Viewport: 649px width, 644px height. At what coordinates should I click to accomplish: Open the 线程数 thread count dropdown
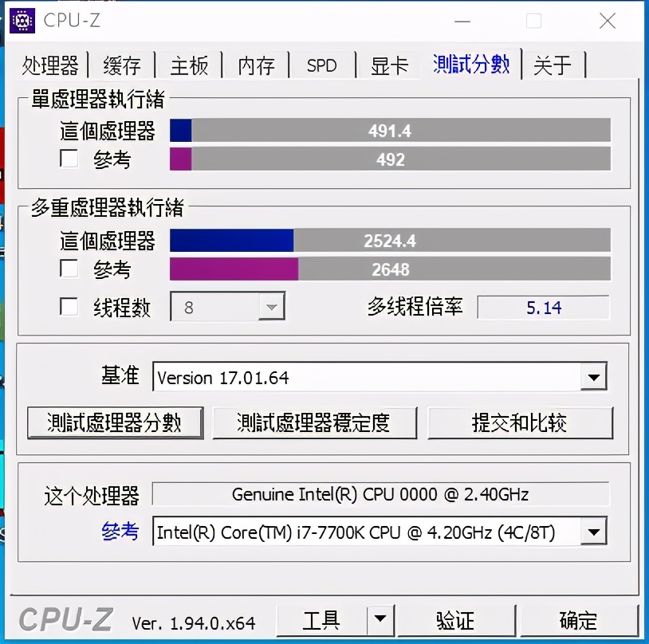pyautogui.click(x=272, y=306)
